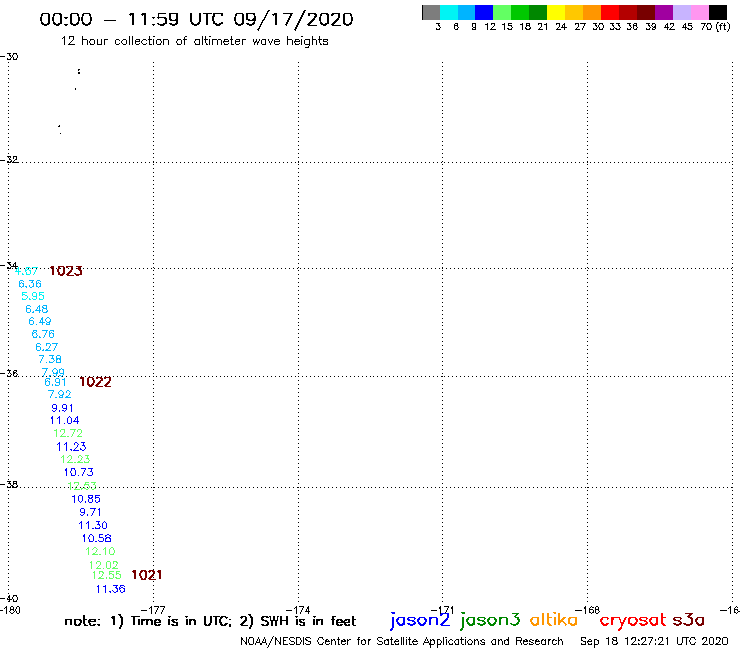Select the -38 latitude axis label
This screenshot has width=740, height=650.
coord(9,484)
